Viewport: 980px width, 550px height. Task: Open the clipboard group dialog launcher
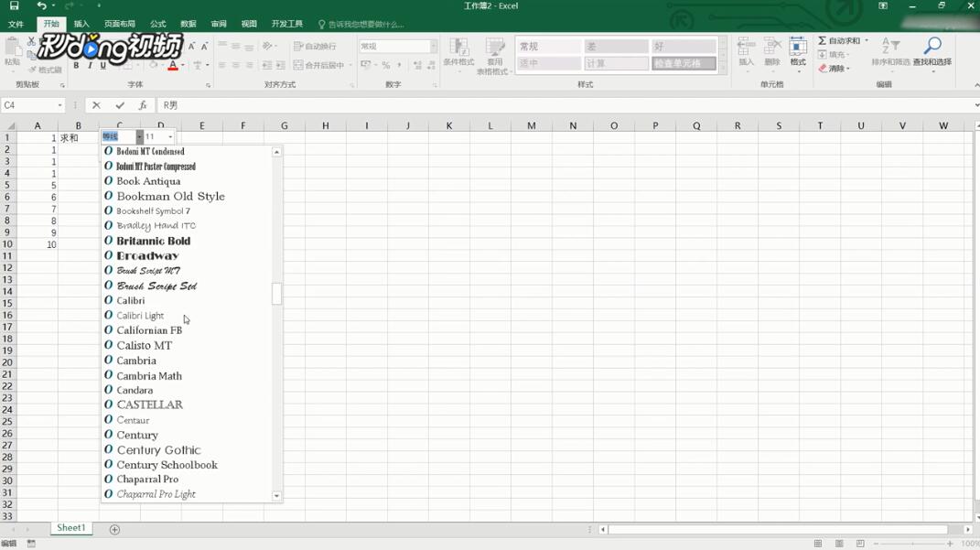[62, 84]
